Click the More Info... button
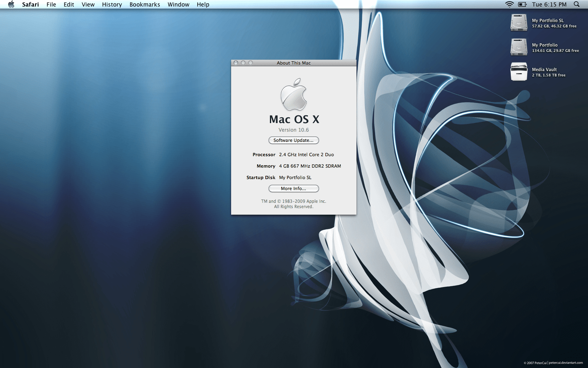588x368 pixels. tap(294, 188)
